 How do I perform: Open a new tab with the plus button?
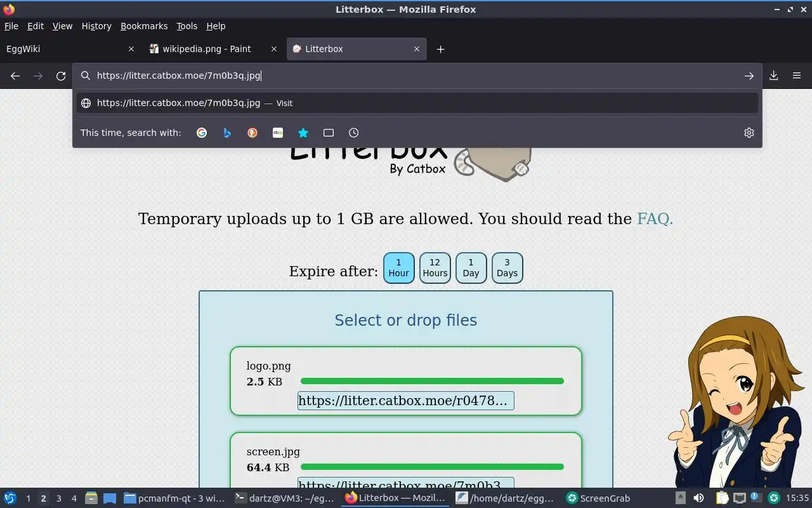[x=440, y=49]
